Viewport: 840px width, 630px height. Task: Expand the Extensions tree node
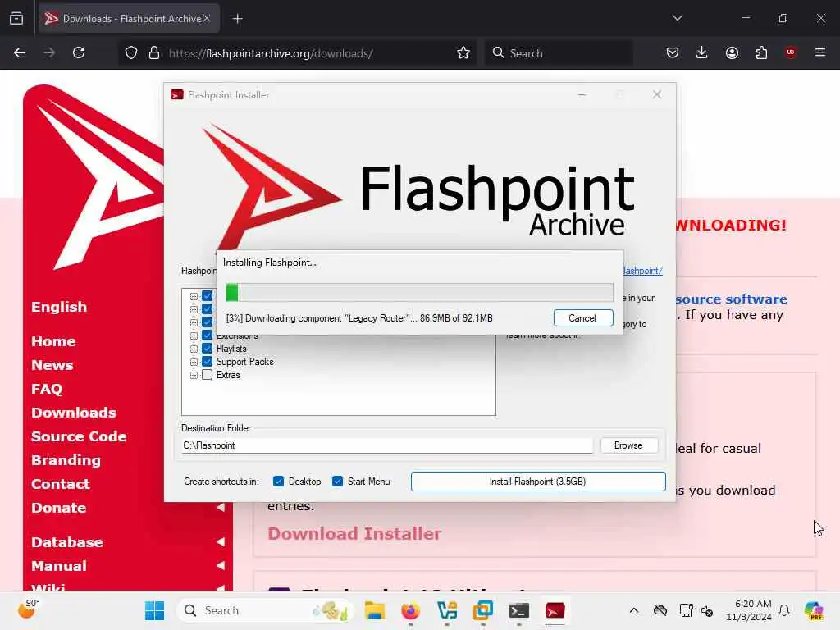pos(194,336)
